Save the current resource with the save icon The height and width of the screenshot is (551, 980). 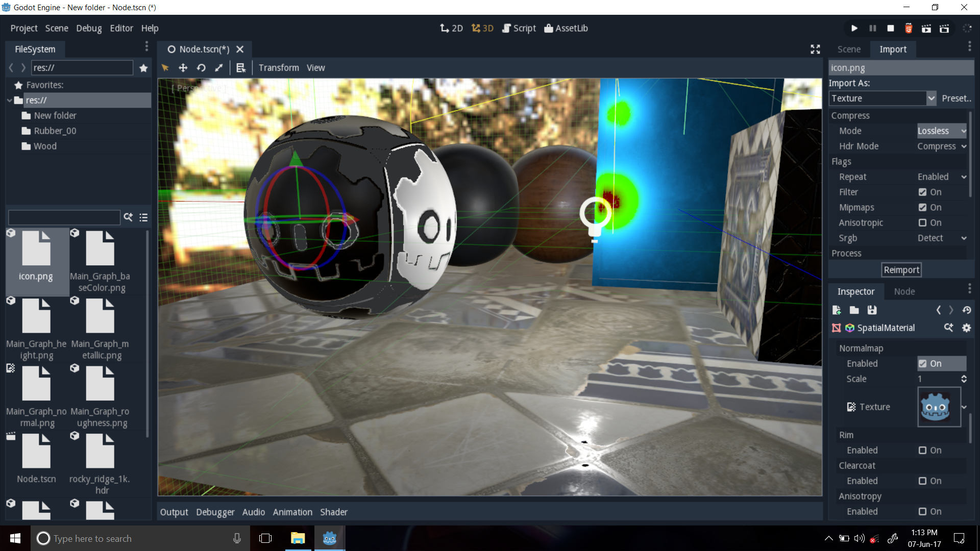(872, 310)
